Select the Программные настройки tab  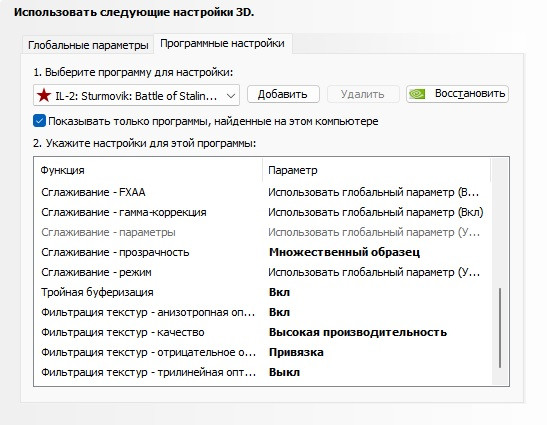[x=222, y=44]
